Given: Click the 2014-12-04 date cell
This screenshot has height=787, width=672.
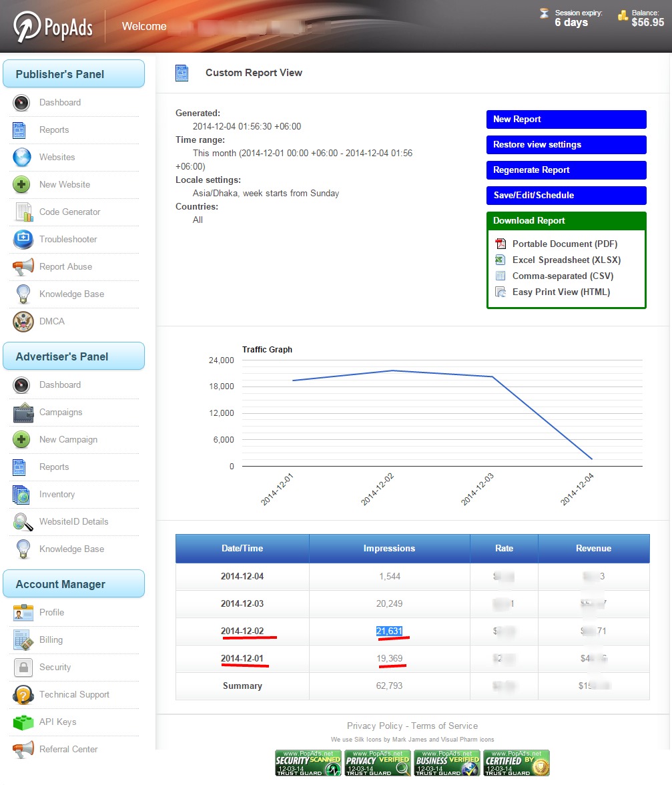Looking at the screenshot, I should [242, 577].
